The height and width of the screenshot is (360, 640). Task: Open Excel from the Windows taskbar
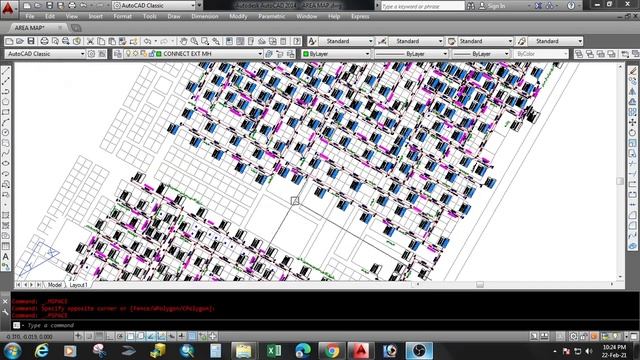coord(274,351)
